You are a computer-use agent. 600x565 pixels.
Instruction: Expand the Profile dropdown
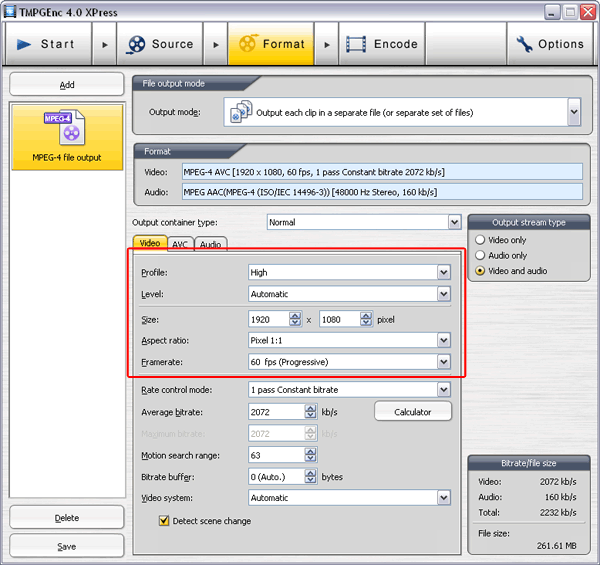click(443, 272)
